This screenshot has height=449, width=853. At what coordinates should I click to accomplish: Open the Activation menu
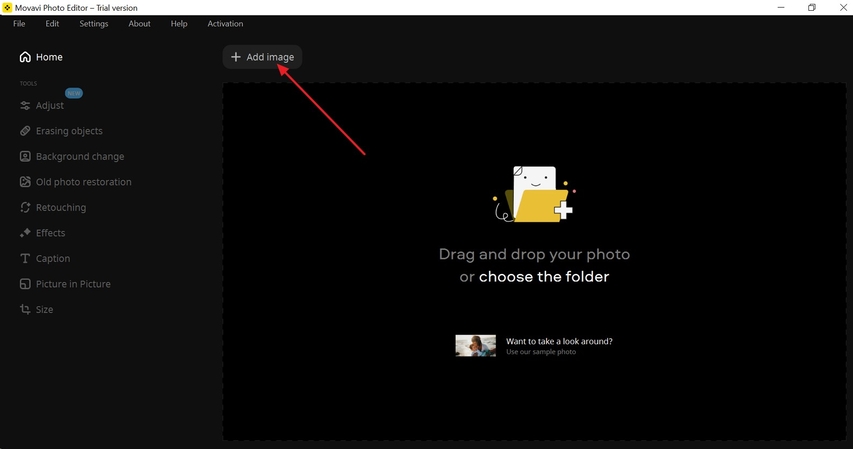coord(225,23)
